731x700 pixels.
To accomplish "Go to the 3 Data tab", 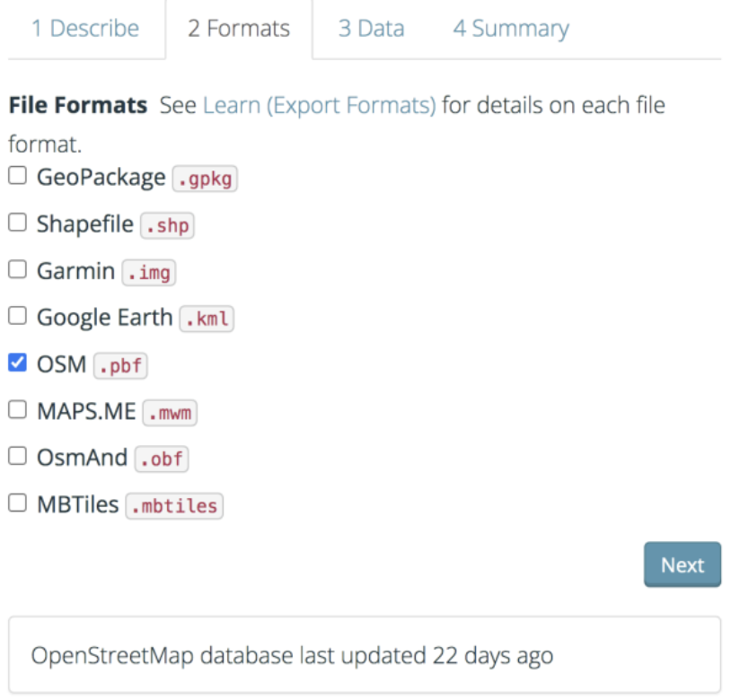I will point(371,29).
